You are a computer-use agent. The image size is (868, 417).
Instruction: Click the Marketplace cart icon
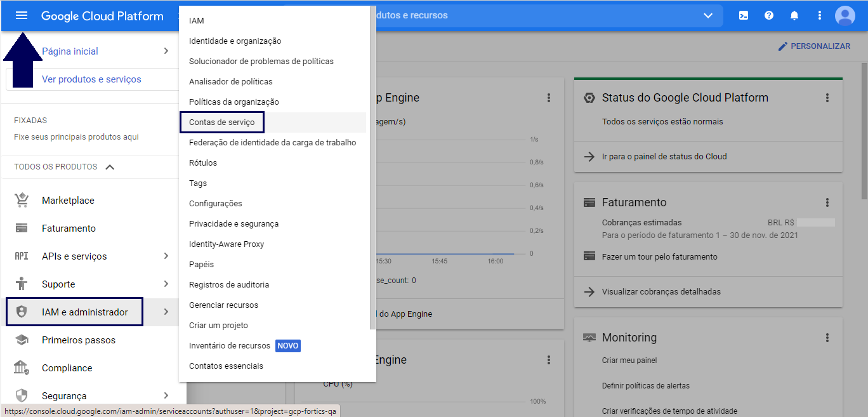[22, 201]
